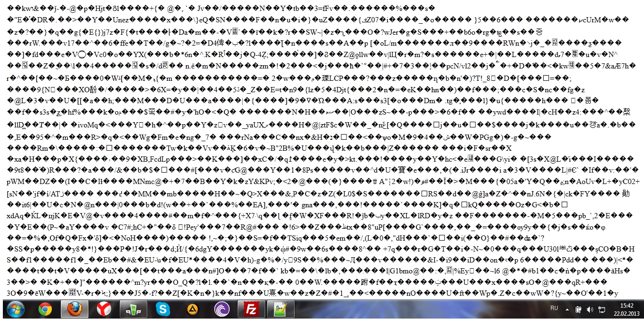Launch FileZilla from the taskbar
Image resolution: width=644 pixels, height=320 pixels.
[250, 310]
